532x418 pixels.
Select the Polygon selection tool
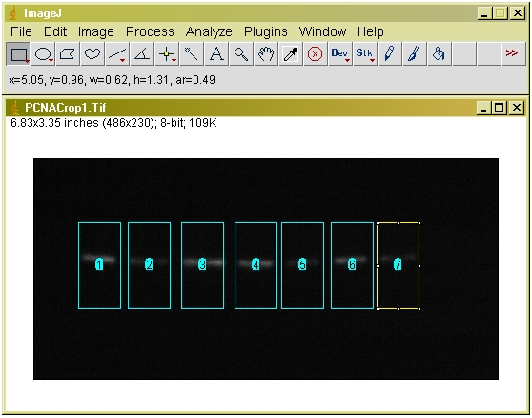click(x=68, y=54)
